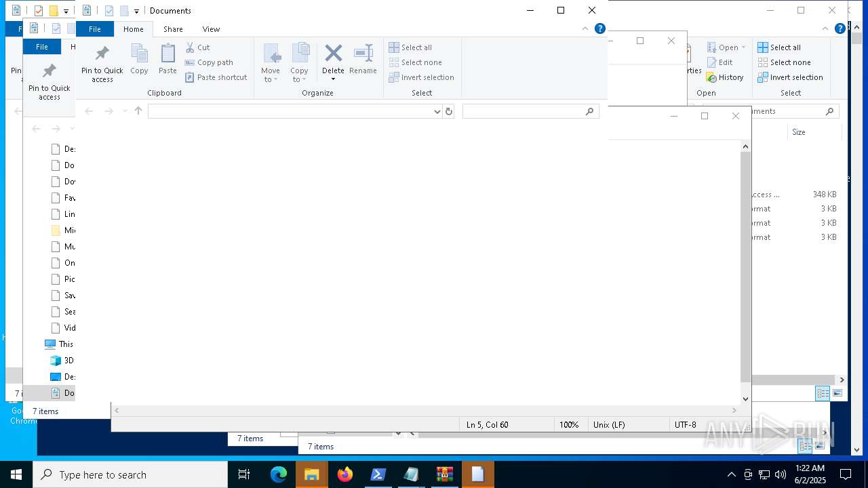Click the Notepad horizontal scrollbar right arrow

[x=734, y=410]
